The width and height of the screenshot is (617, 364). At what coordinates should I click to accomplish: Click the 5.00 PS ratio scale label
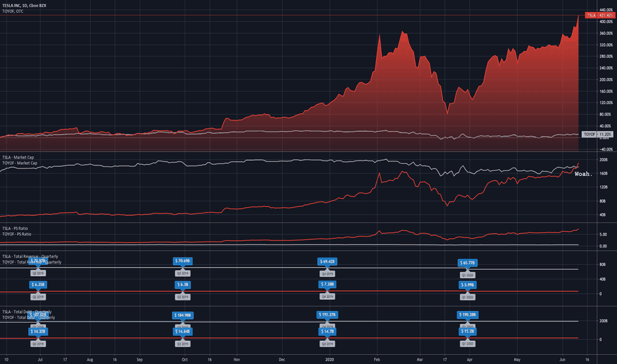[x=603, y=234]
